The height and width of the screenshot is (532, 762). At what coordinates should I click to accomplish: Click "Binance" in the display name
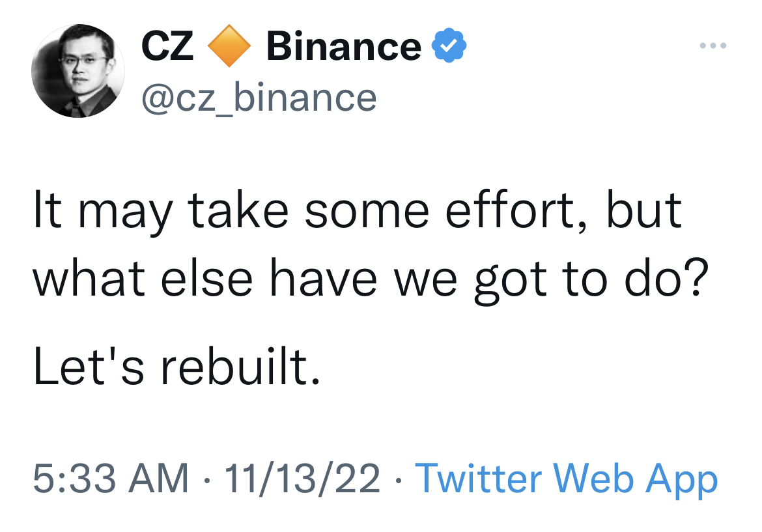click(343, 48)
